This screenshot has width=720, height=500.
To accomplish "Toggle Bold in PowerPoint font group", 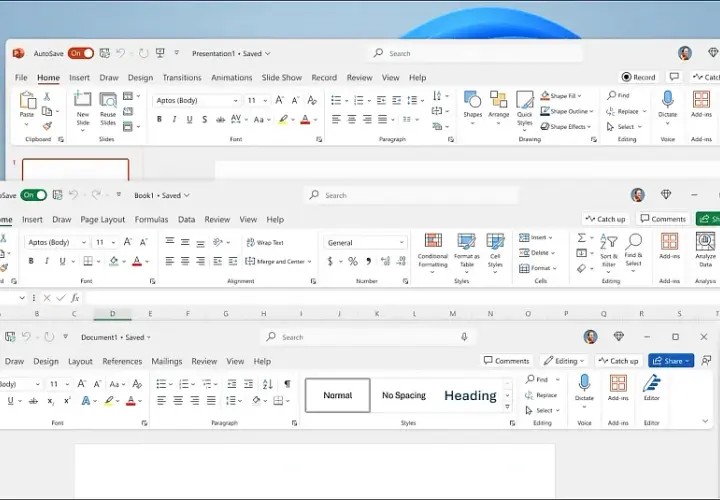I will tap(159, 119).
